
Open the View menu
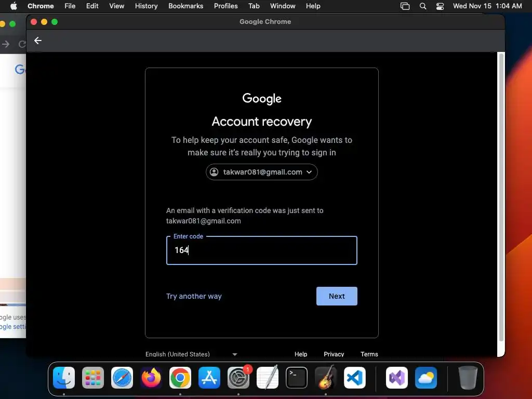point(117,6)
